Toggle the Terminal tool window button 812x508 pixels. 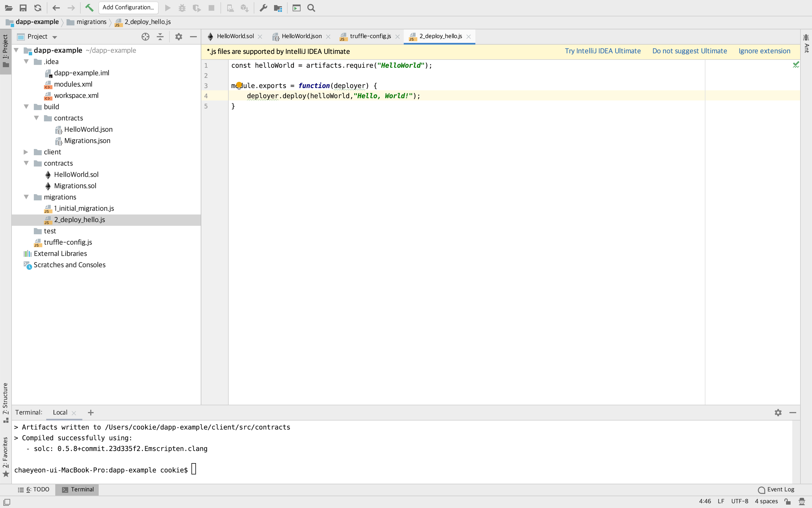[78, 490]
